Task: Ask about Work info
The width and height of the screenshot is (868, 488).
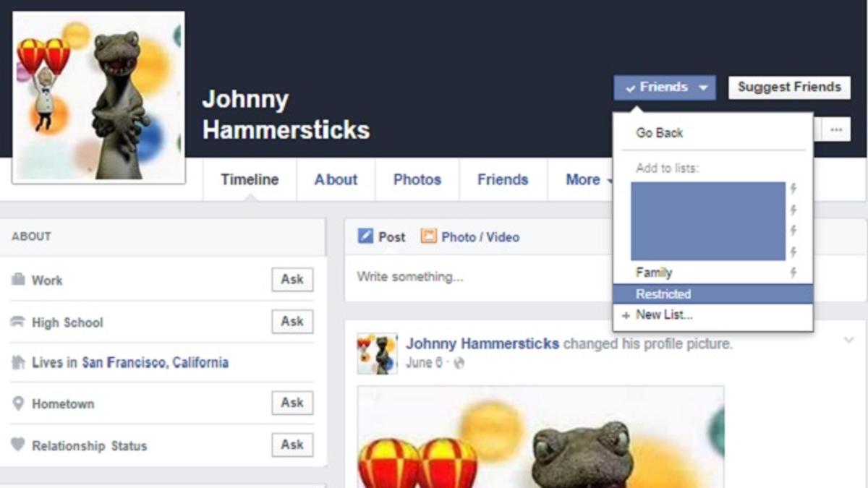Action: coord(292,280)
